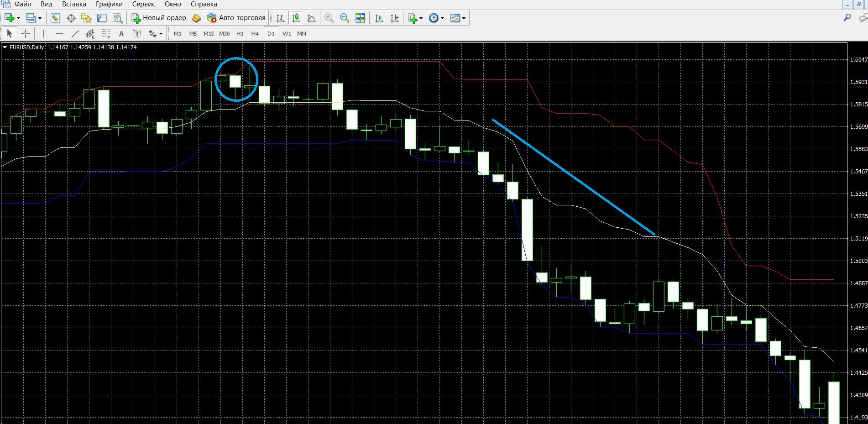Zoom in on the chart
Image resolution: width=868 pixels, height=424 pixels.
coord(329,18)
